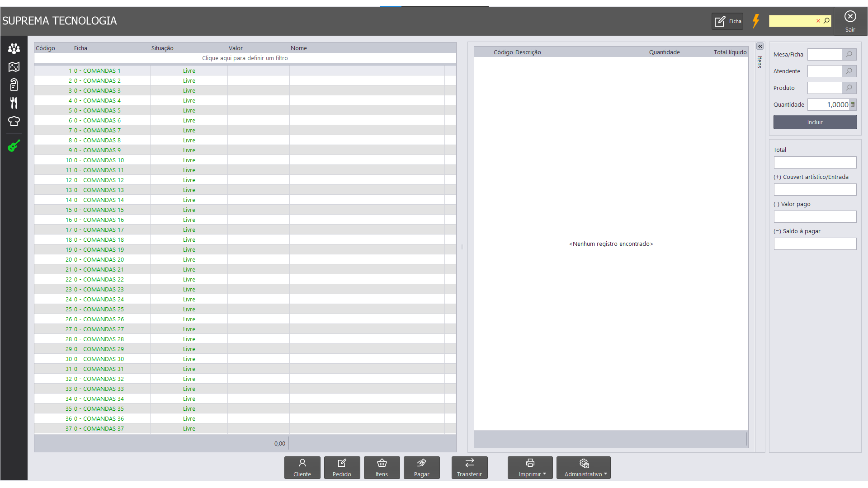Sort items by Descrição column header
Image resolution: width=868 pixels, height=488 pixels.
pos(528,52)
